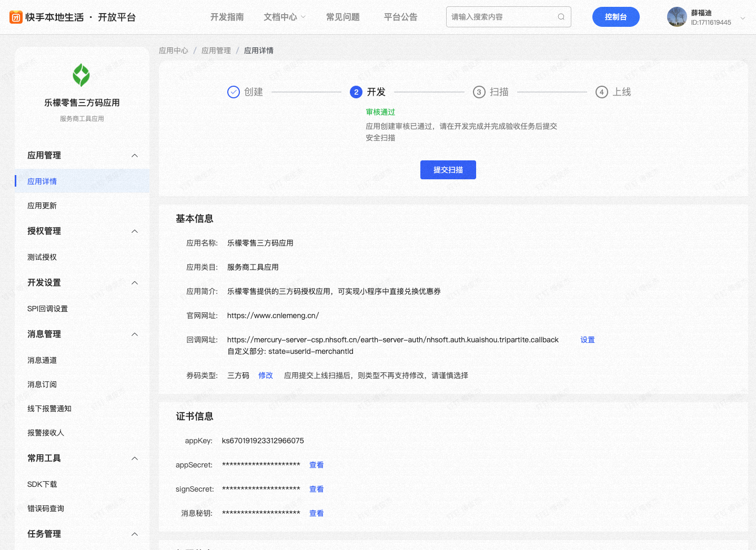Open the 文档中心 dropdown menu
The height and width of the screenshot is (550, 756).
click(285, 17)
